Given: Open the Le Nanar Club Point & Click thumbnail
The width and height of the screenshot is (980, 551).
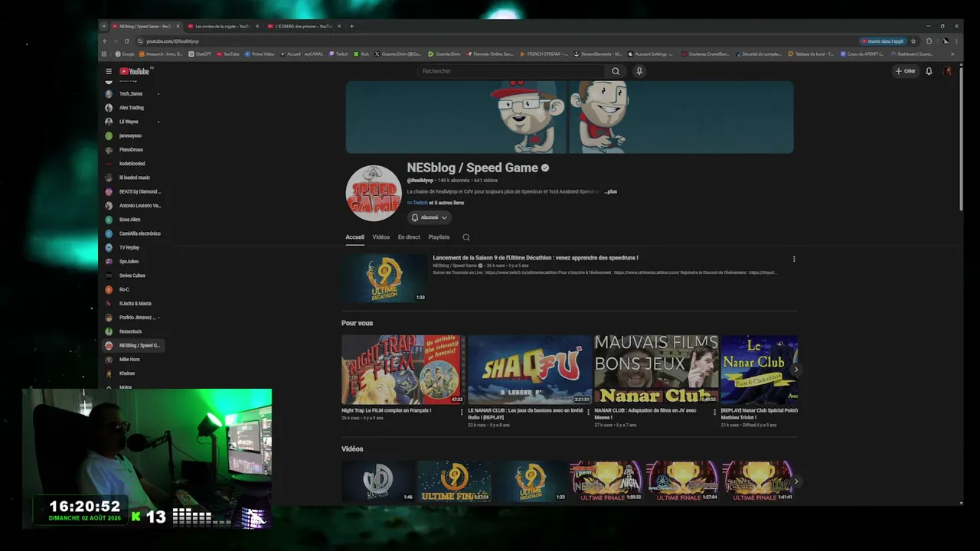Looking at the screenshot, I should click(x=759, y=370).
